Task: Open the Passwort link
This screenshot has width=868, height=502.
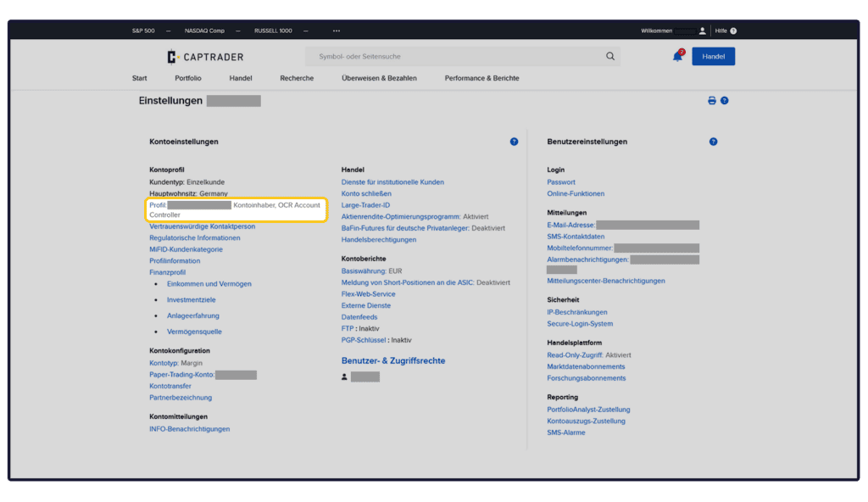Action: click(x=561, y=181)
